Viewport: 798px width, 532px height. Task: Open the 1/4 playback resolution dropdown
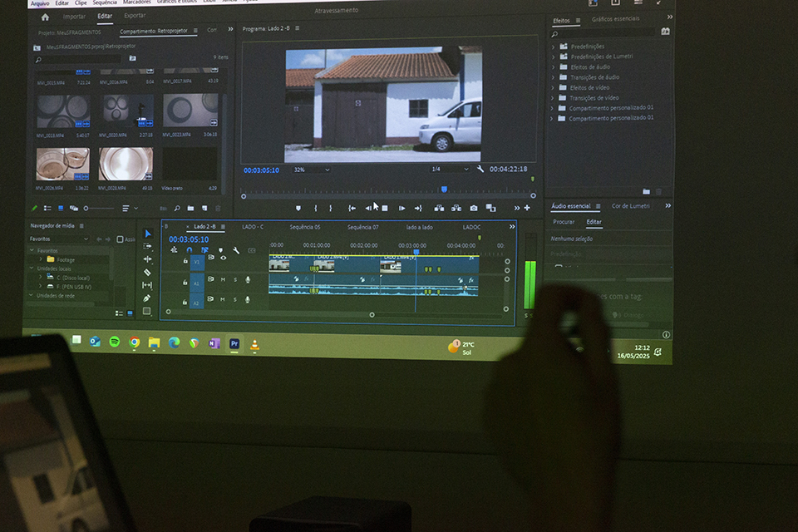tap(448, 169)
